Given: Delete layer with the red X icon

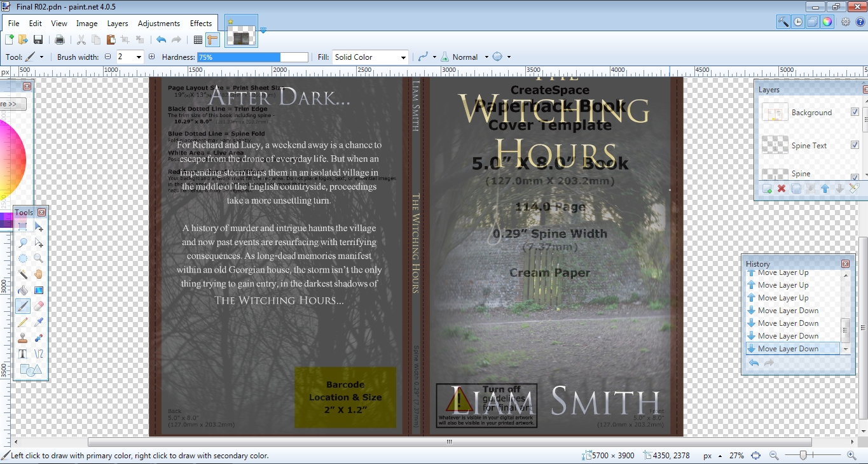Looking at the screenshot, I should tap(782, 188).
